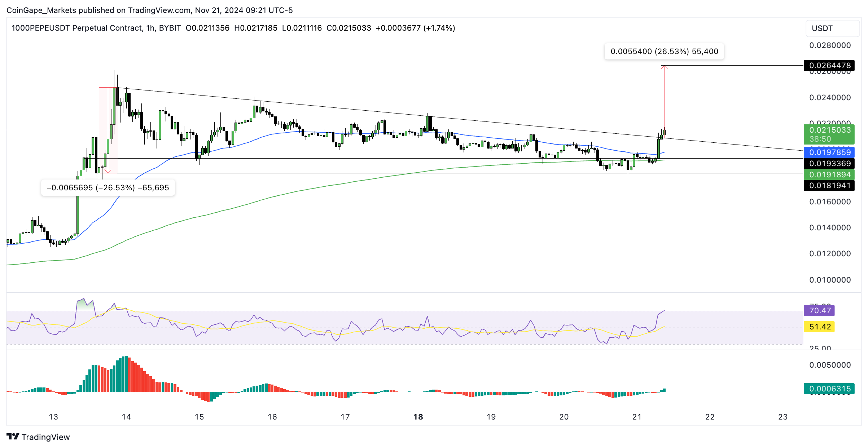Click the TradingView wordmark text
The height and width of the screenshot is (448, 868).
pyautogui.click(x=45, y=437)
